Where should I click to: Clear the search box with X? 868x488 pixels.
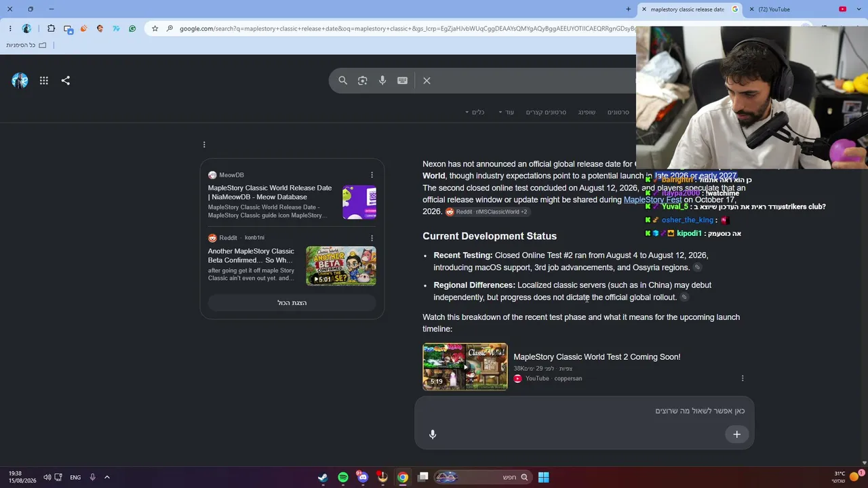(427, 81)
